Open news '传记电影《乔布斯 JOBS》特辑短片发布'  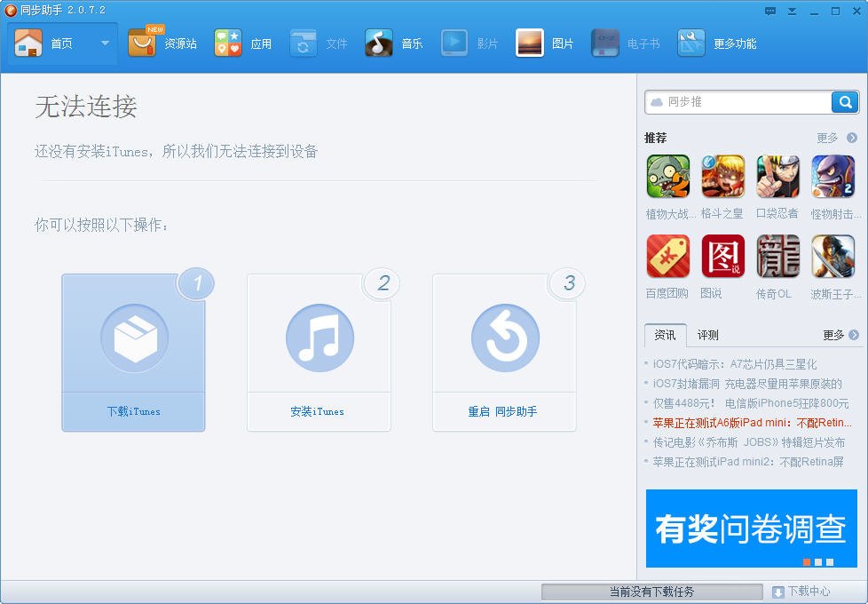[749, 442]
